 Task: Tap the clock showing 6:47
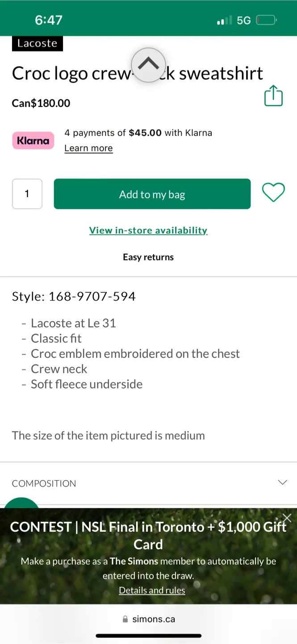[48, 19]
